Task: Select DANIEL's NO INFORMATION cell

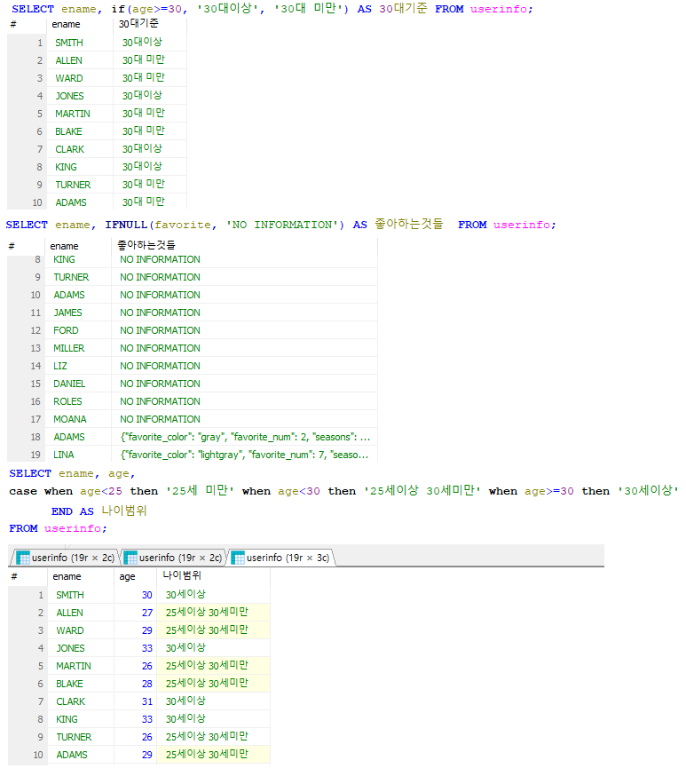Action: point(244,384)
